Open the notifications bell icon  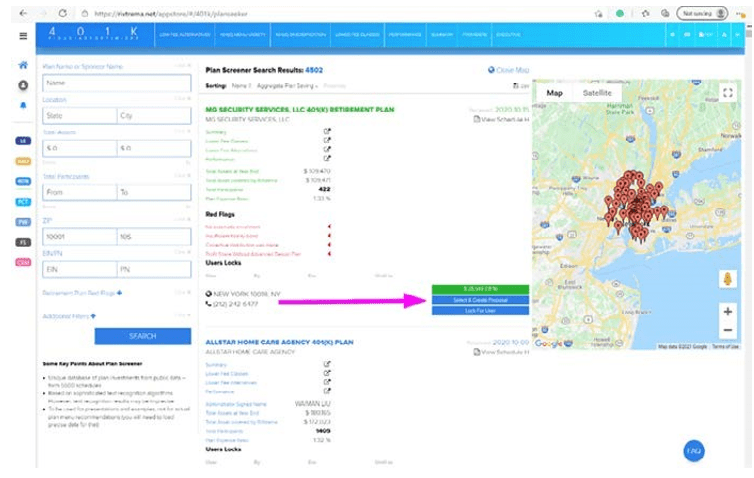pos(22,102)
